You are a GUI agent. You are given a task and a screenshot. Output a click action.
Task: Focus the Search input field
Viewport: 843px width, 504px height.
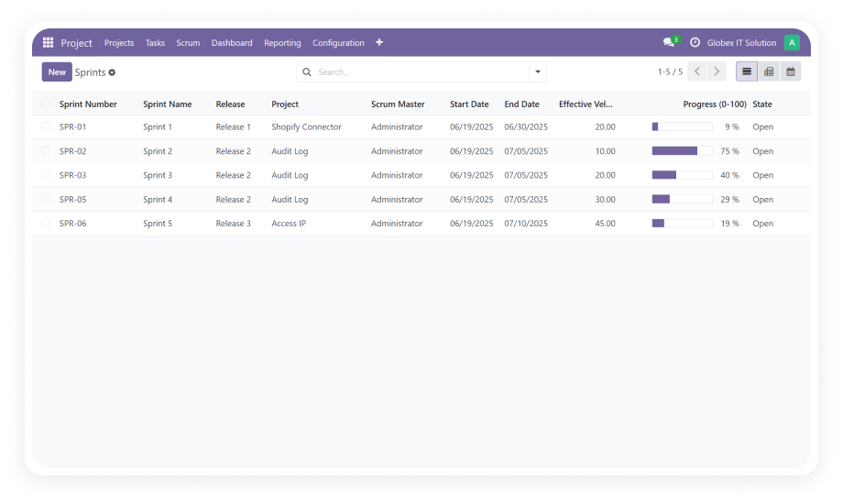point(422,72)
